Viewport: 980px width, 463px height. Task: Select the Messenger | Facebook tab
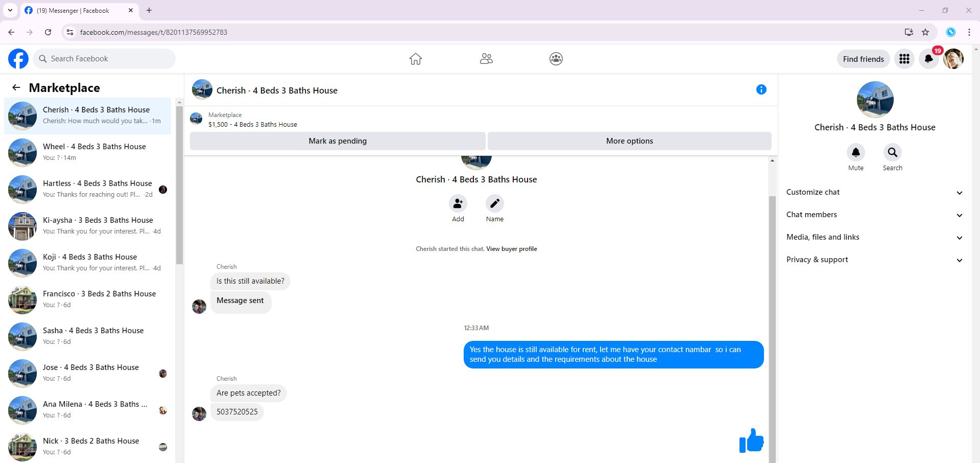point(80,10)
